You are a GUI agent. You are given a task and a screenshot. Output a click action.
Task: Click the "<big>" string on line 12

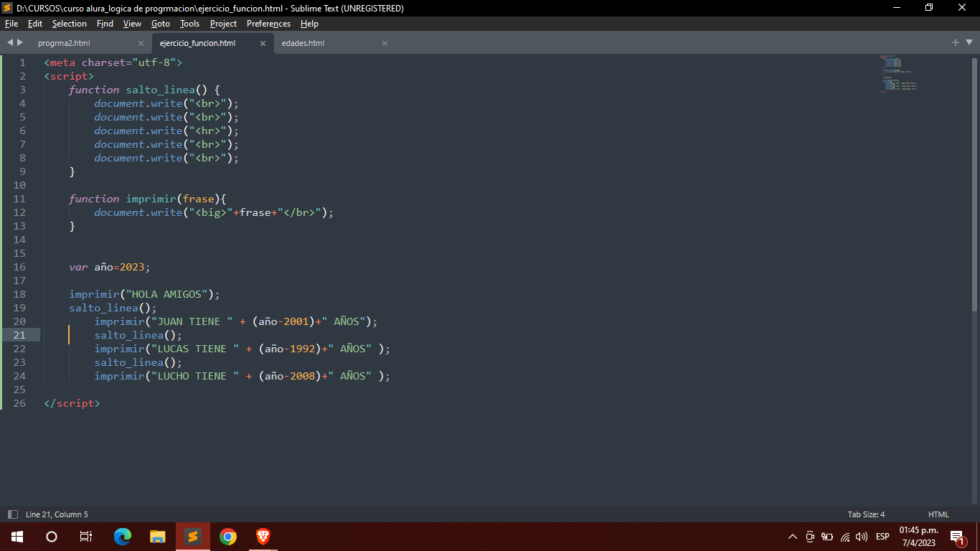point(211,212)
